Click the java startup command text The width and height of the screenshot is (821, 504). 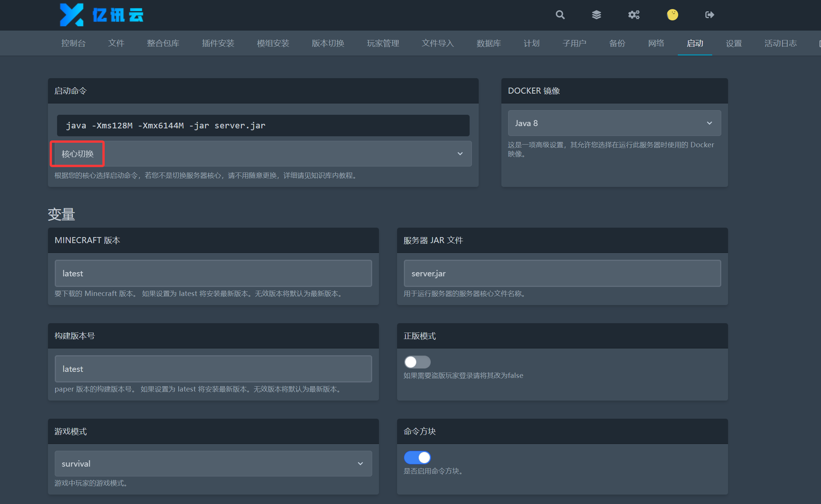tap(165, 126)
